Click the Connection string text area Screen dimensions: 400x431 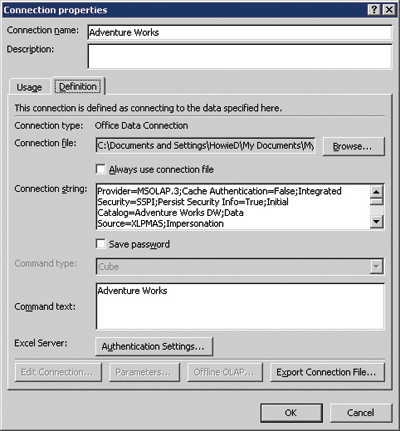click(233, 207)
